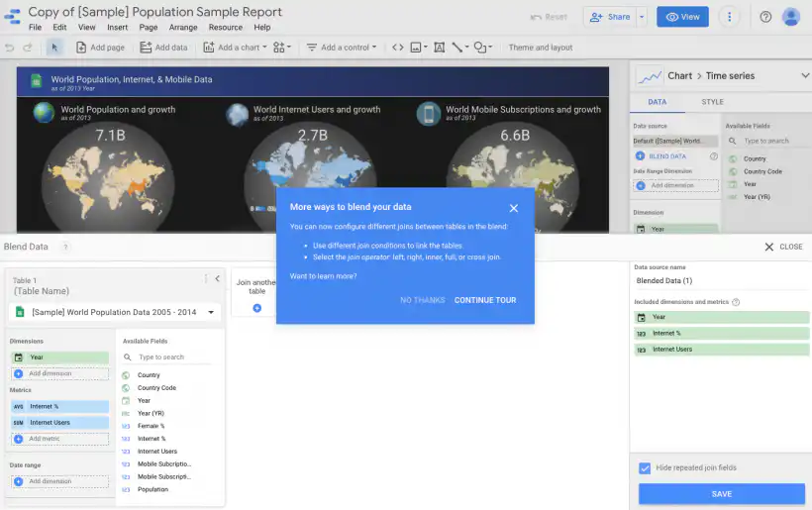Viewport: 812px width, 510px height.
Task: Collapse Table 1 with the chevron arrow
Action: tap(218, 279)
